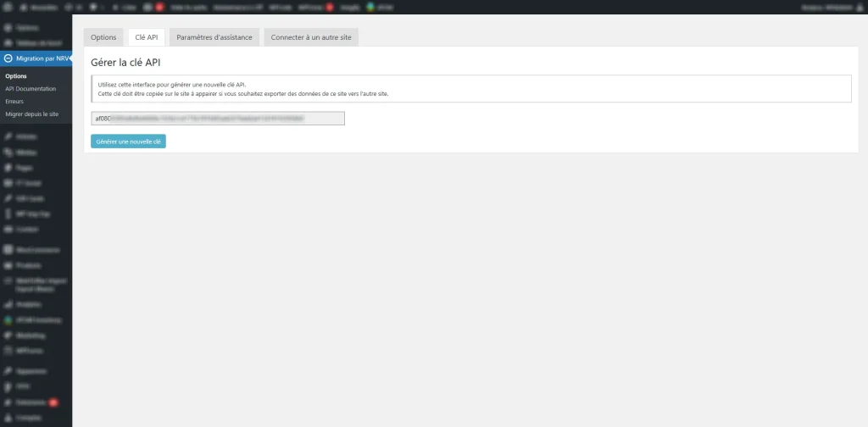868x427 pixels.
Task: Click the API key text field
Action: click(x=218, y=119)
